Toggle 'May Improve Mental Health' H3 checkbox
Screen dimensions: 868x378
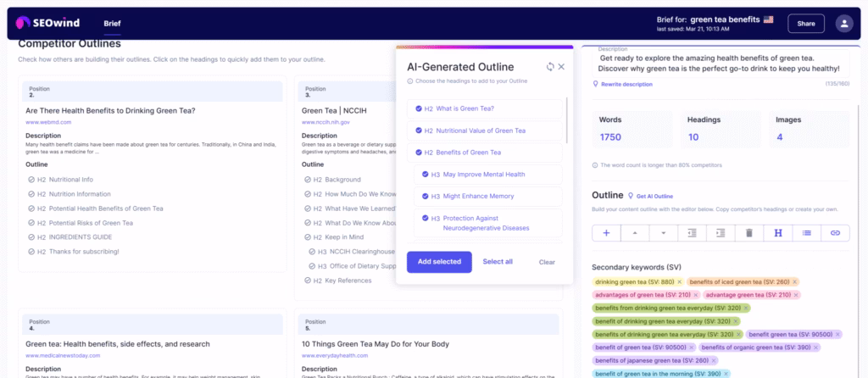425,175
